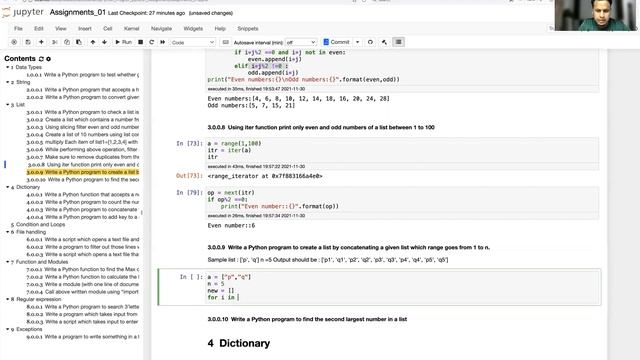640x360 pixels.
Task: Click the Out[73] range_iterator output
Action: coord(265,176)
